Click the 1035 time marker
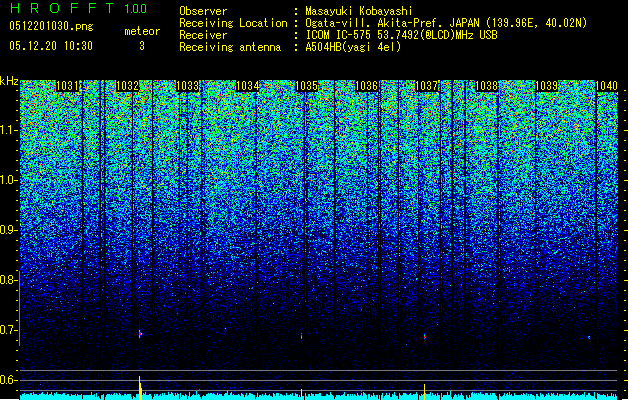 [x=306, y=86]
